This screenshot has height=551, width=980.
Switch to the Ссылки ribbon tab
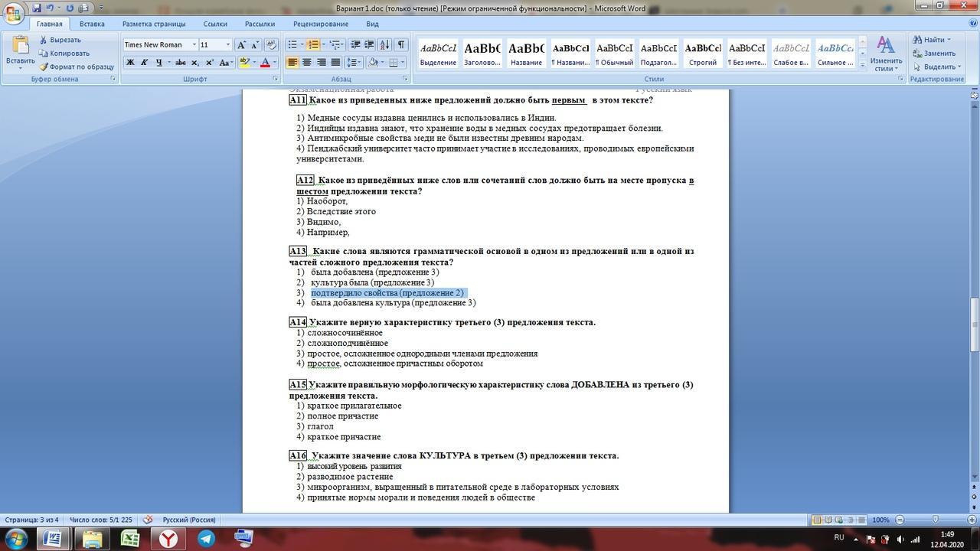click(215, 24)
